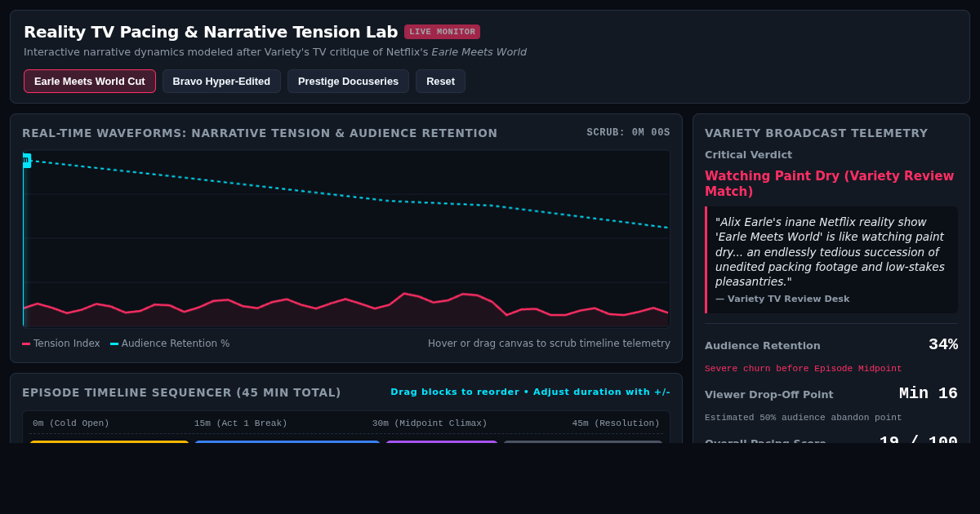Image resolution: width=980 pixels, height=514 pixels.
Task: Click the Variety review quote block
Action: [831, 259]
